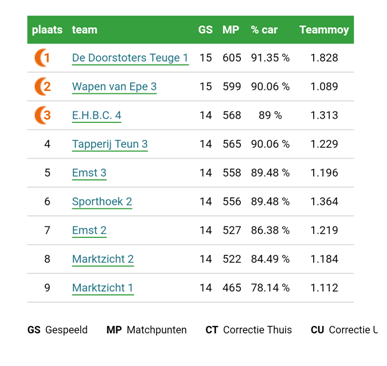Viewport: 387px width, 366px height.
Task: Open De Doorstoters Teuge 1 team link
Action: 130,58
